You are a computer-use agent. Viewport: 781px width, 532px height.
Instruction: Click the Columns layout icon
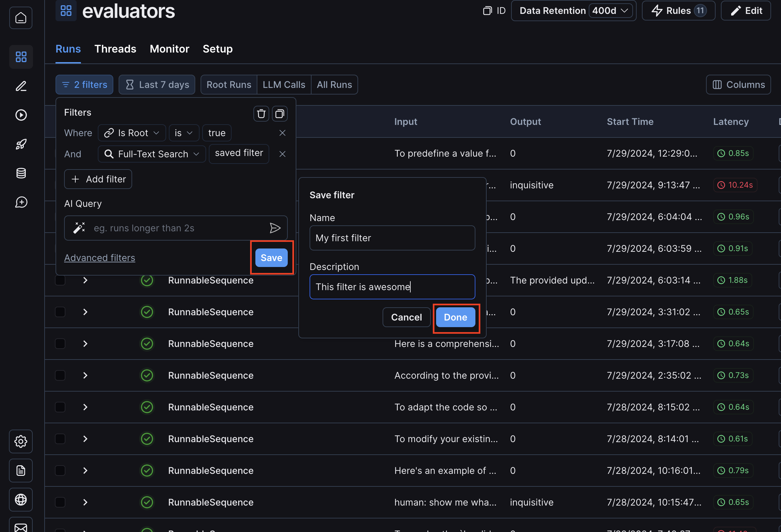717,84
